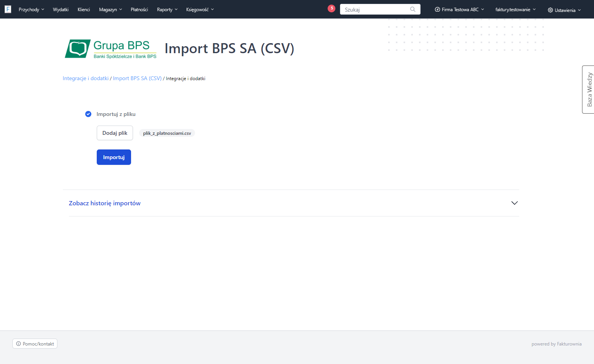594x364 pixels.
Task: Click the plik_z_platnosciami.csv file name chip
Action: pyautogui.click(x=167, y=133)
